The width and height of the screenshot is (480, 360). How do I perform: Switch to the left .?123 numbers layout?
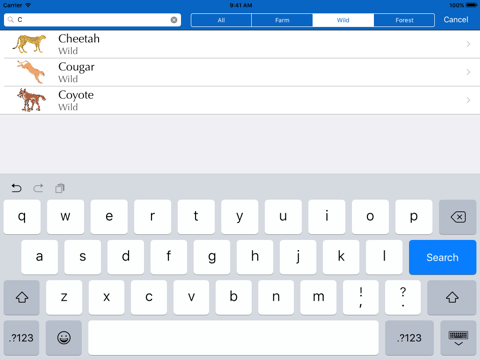[x=21, y=338]
